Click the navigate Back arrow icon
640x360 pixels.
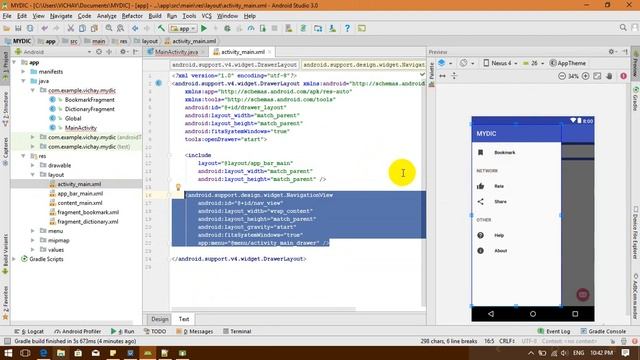point(135,28)
